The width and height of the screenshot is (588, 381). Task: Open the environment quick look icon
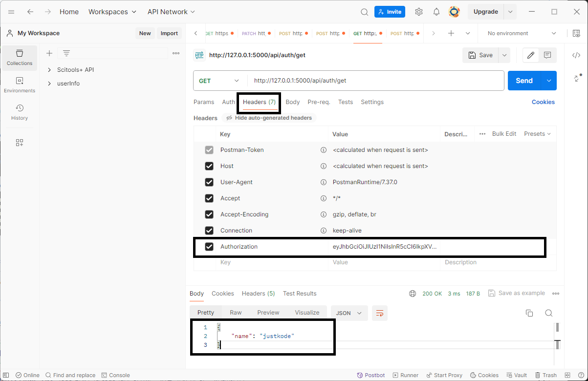pos(576,33)
